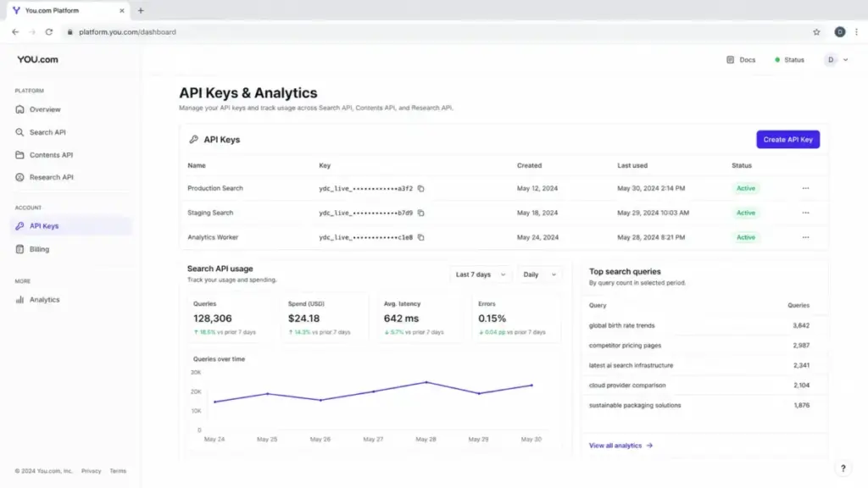
Task: Click the Contents API folder icon
Action: 20,155
